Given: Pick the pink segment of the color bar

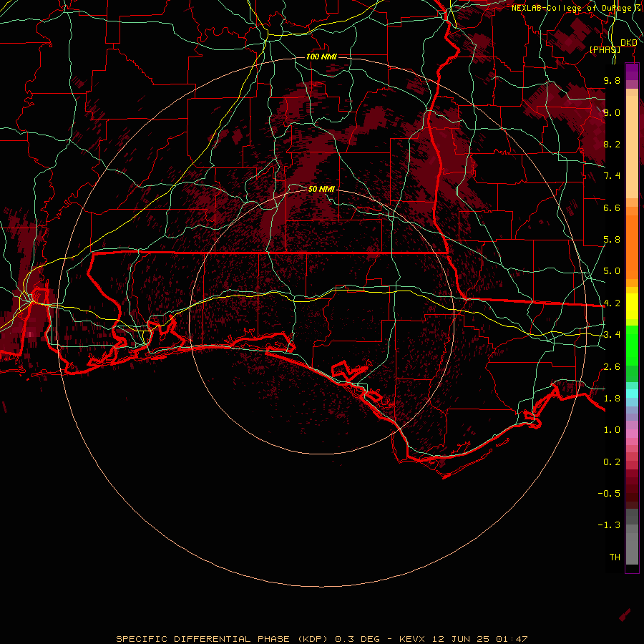Looking at the screenshot, I should pos(632,434).
